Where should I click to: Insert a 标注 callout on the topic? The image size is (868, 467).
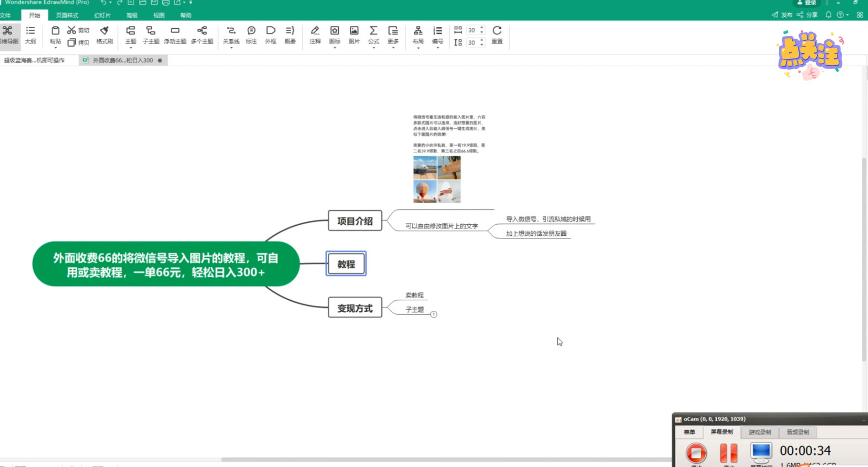(x=251, y=34)
